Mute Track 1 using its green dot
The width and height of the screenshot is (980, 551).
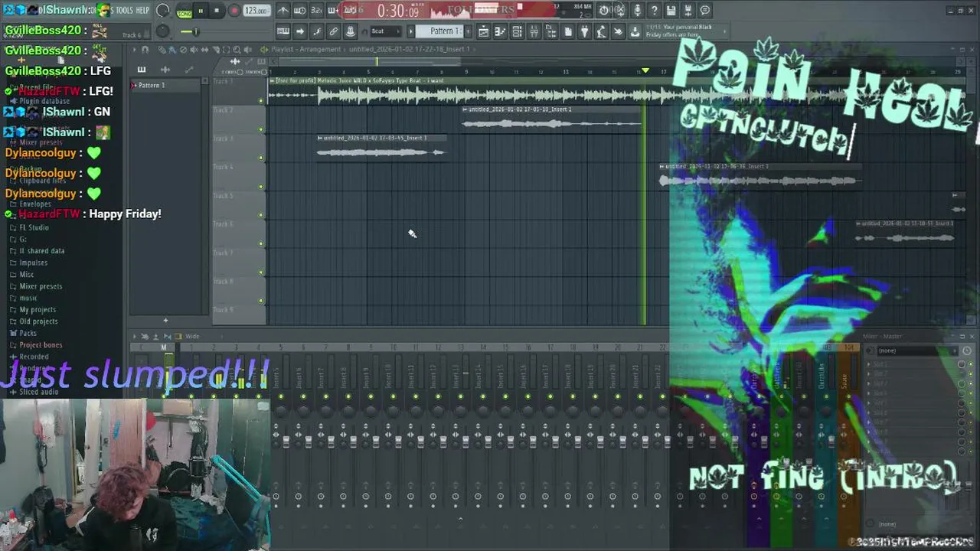pos(261,101)
